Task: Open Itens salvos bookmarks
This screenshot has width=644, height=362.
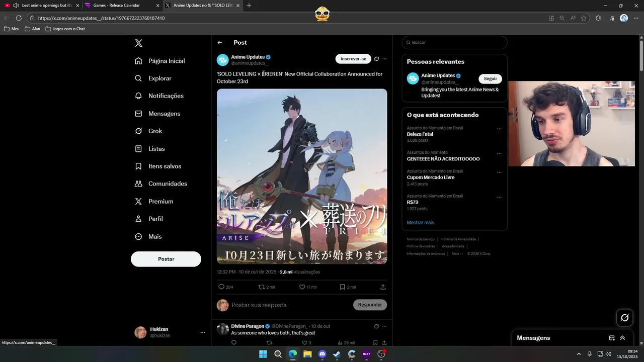Action: click(158, 166)
